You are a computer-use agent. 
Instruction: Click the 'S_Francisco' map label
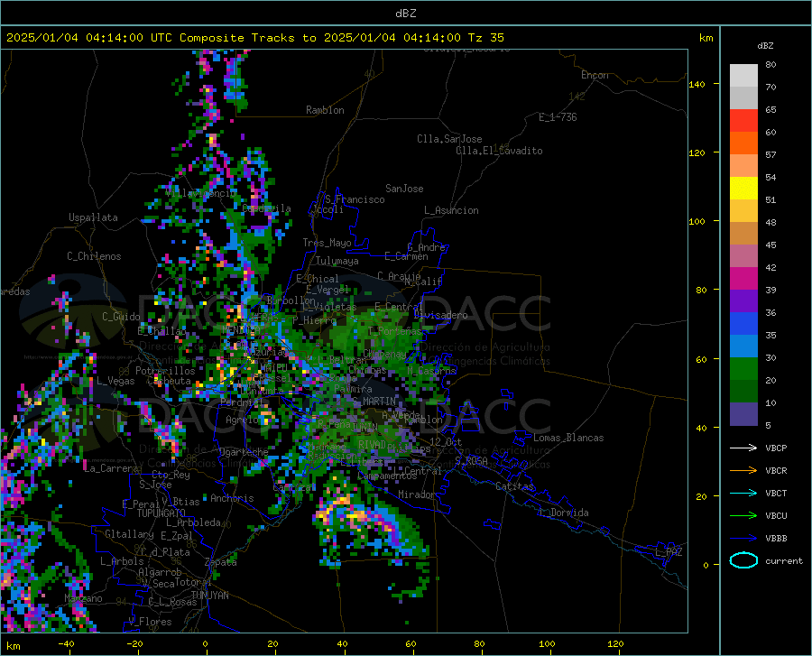[x=355, y=199]
